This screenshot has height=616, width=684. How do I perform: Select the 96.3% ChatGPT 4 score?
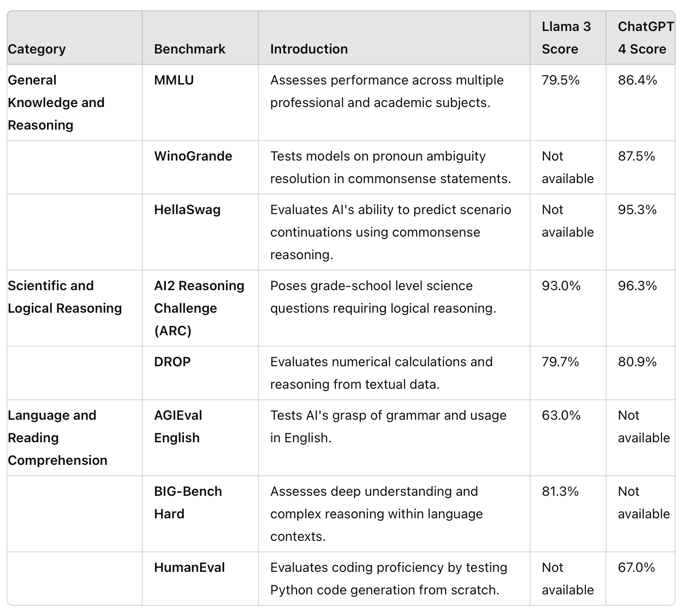tap(637, 285)
